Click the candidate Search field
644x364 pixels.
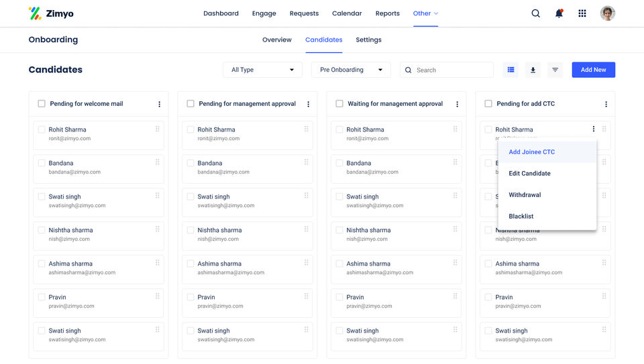pos(451,70)
